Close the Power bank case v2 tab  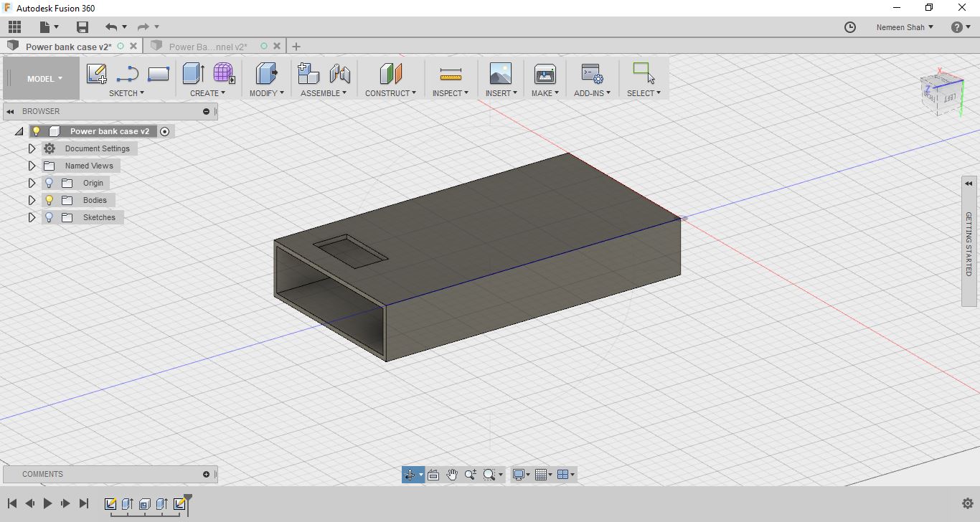(x=133, y=46)
